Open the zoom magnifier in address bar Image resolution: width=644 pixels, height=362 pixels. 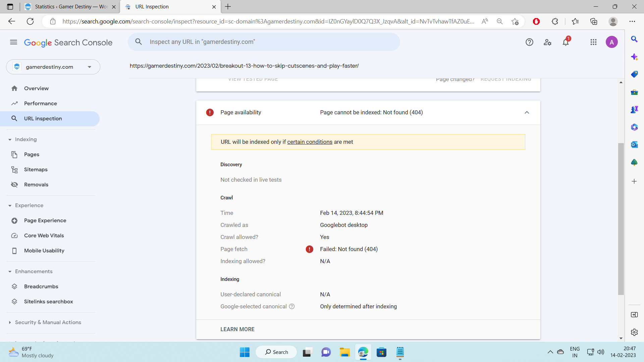[x=500, y=21]
